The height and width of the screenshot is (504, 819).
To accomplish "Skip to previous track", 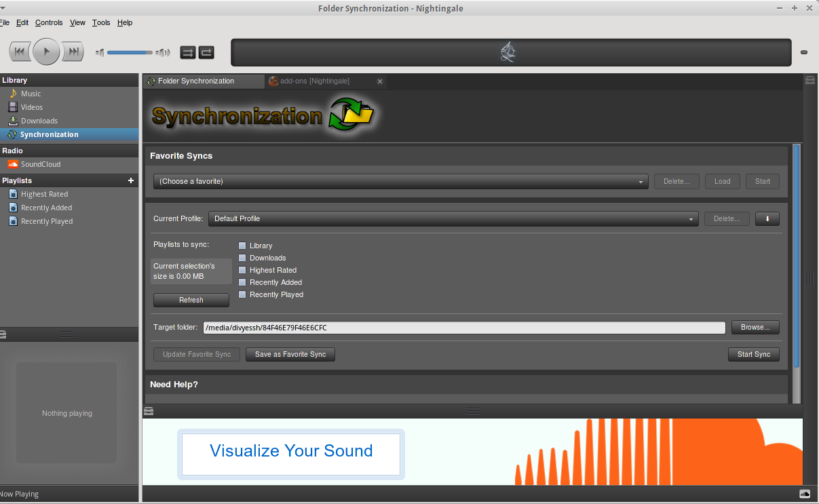I will point(21,52).
